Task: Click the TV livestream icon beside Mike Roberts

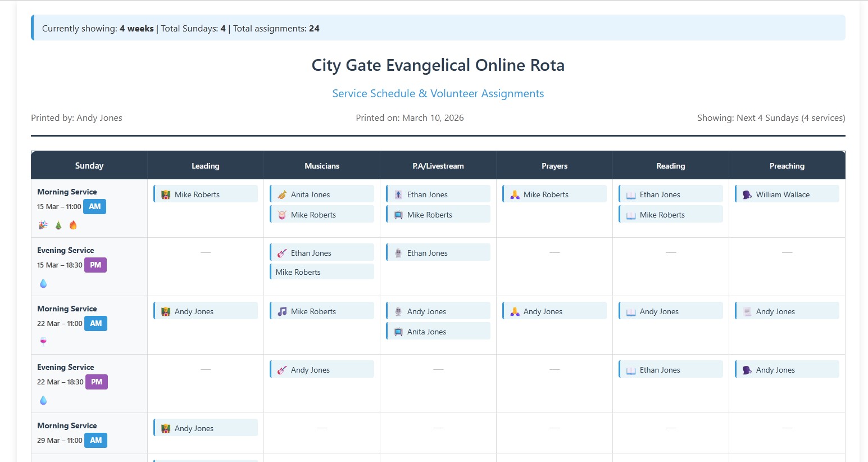Action: (398, 214)
